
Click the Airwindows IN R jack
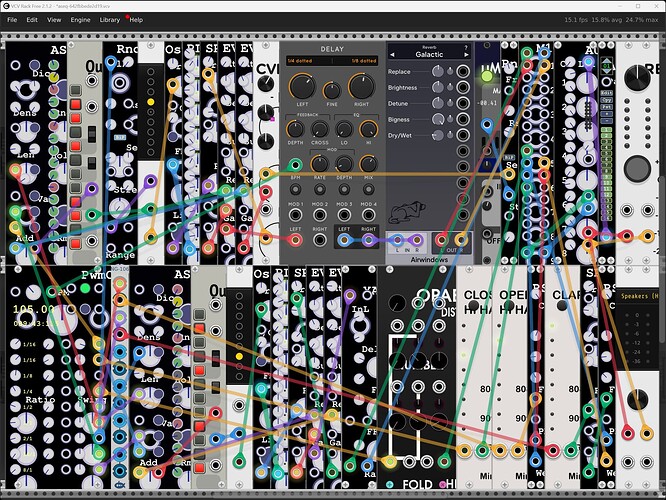pos(417,240)
